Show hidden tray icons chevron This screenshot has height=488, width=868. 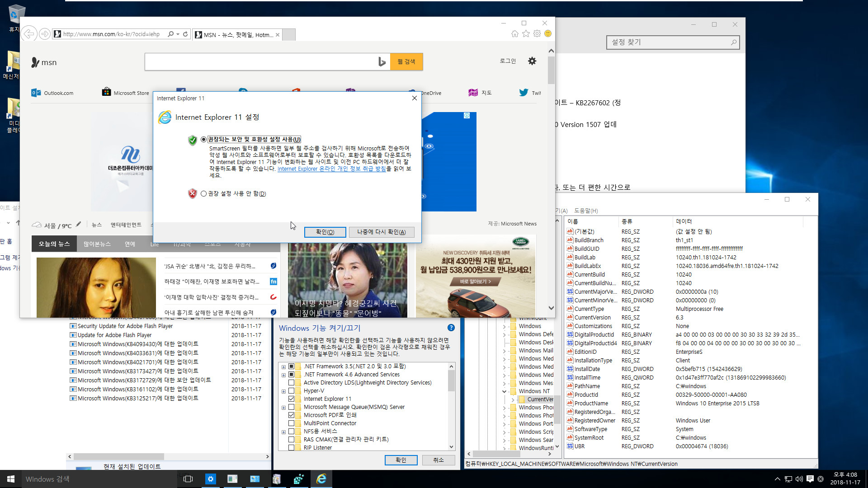pyautogui.click(x=777, y=479)
